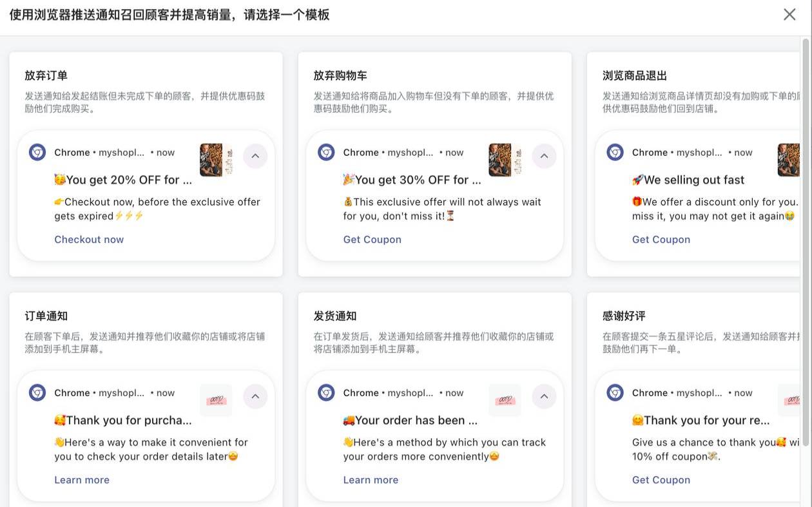The height and width of the screenshot is (507, 812).
Task: Click Get Coupon in the 浏览商品退出 template
Action: [661, 239]
